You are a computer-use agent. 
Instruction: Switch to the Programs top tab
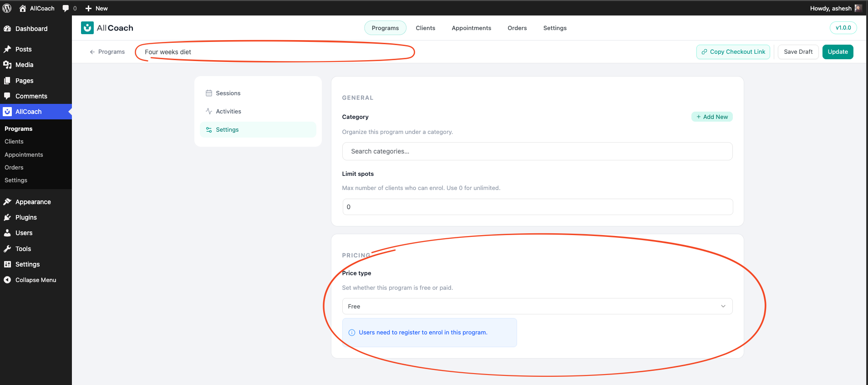[385, 28]
